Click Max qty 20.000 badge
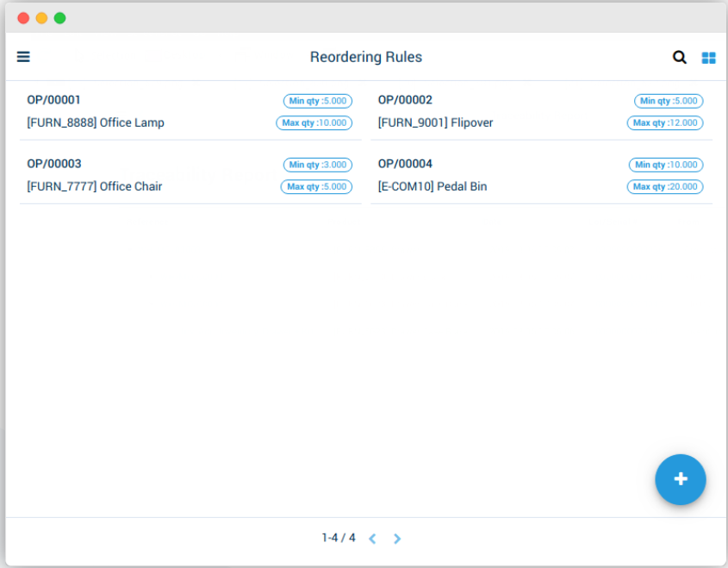The height and width of the screenshot is (568, 728). [665, 186]
